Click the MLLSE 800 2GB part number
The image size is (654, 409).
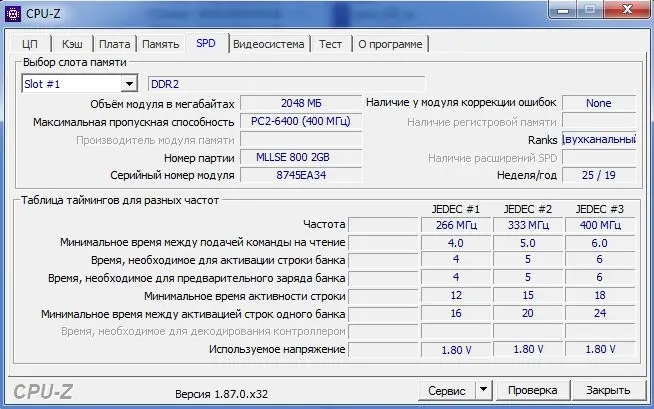301,157
